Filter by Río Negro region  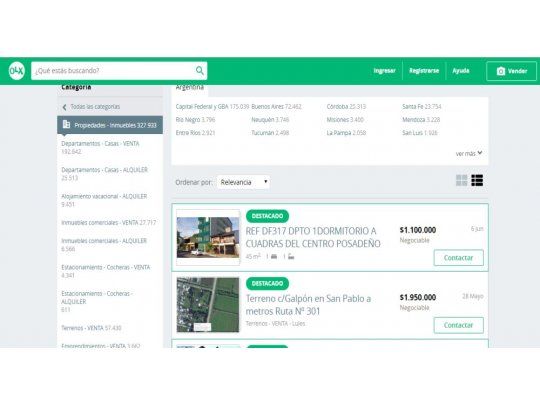pos(195,120)
